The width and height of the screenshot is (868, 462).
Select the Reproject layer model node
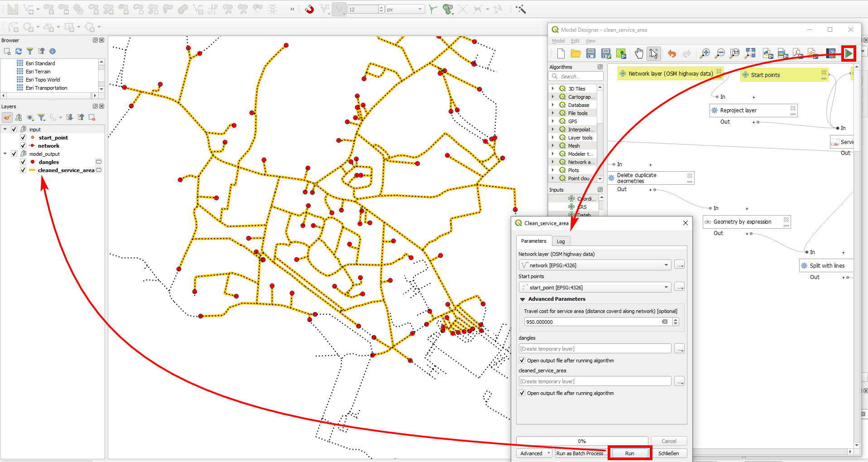click(x=753, y=111)
